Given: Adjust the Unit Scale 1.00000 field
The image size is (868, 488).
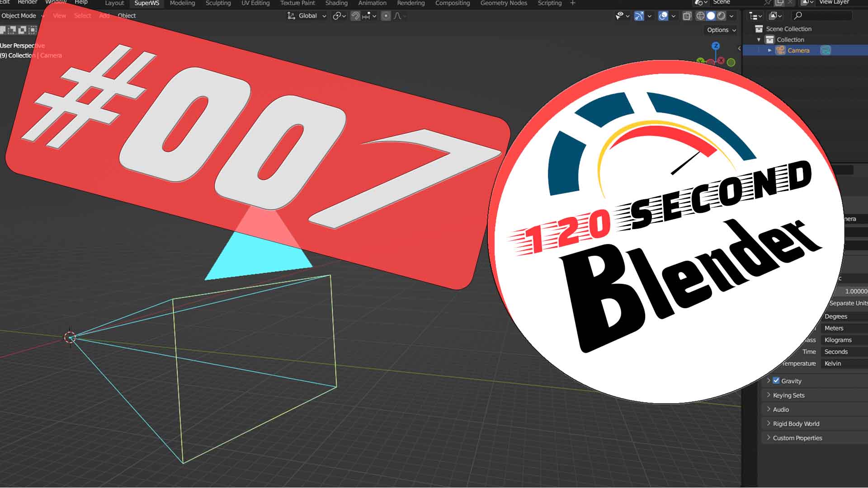Looking at the screenshot, I should (851, 291).
